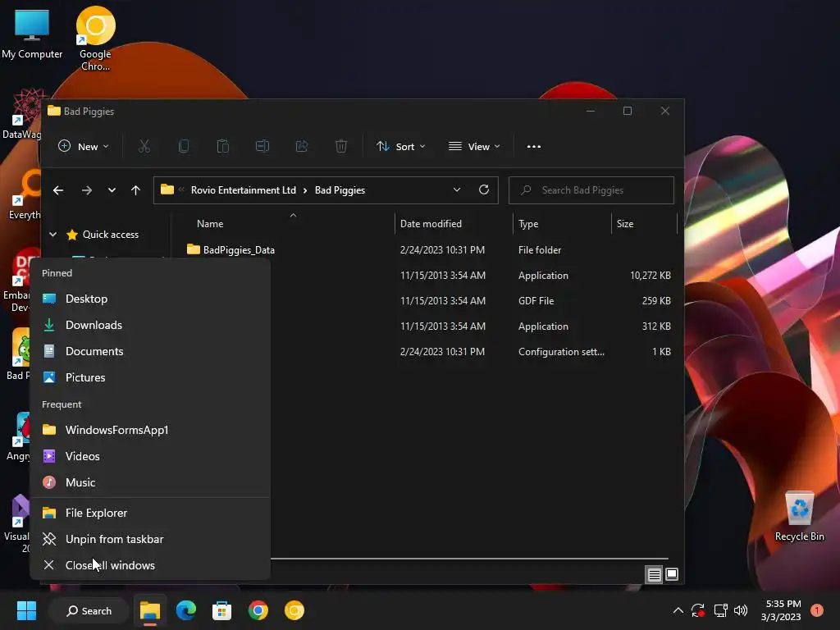Open Videos from Frequent list
840x630 pixels.
[150, 456]
